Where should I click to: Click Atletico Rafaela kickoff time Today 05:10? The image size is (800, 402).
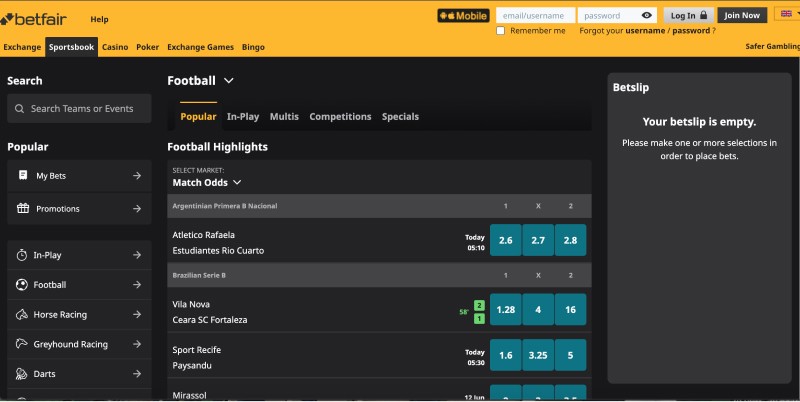[475, 242]
